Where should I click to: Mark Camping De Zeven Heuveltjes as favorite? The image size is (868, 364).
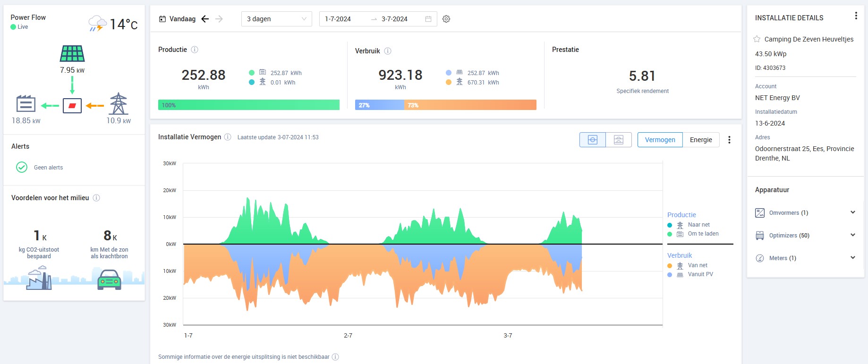(757, 39)
